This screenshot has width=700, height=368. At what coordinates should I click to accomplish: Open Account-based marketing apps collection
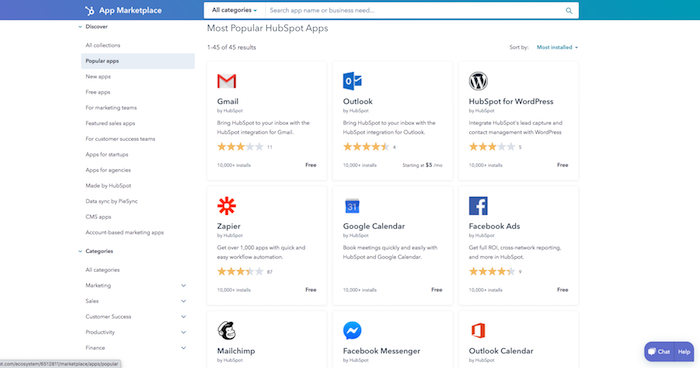(125, 233)
